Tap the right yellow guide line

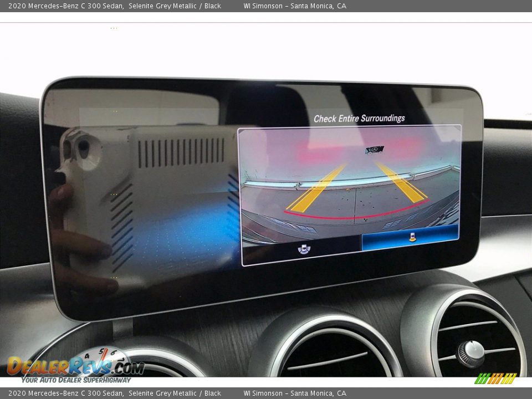(402, 184)
